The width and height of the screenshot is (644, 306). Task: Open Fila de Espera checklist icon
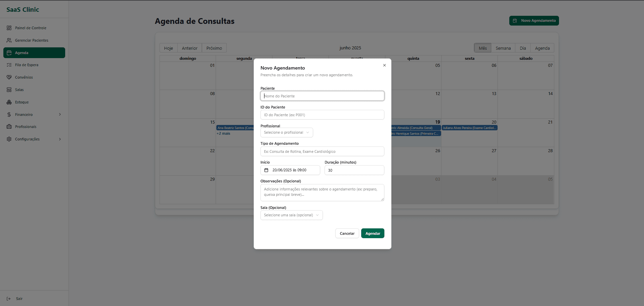point(9,65)
